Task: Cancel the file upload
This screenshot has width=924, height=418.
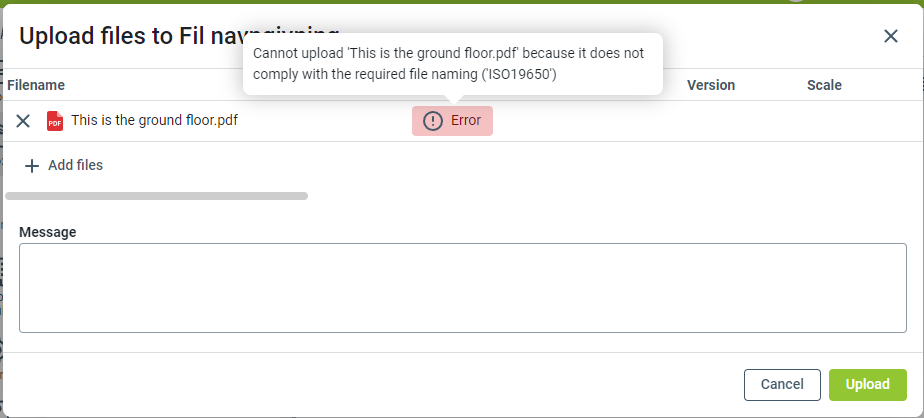Action: pos(781,384)
